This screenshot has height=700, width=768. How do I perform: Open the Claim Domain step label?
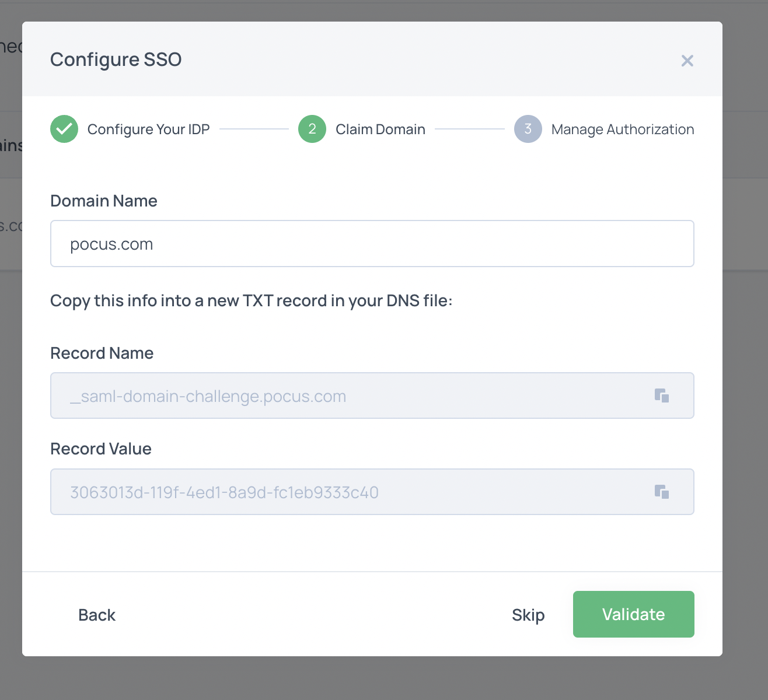[x=380, y=129]
